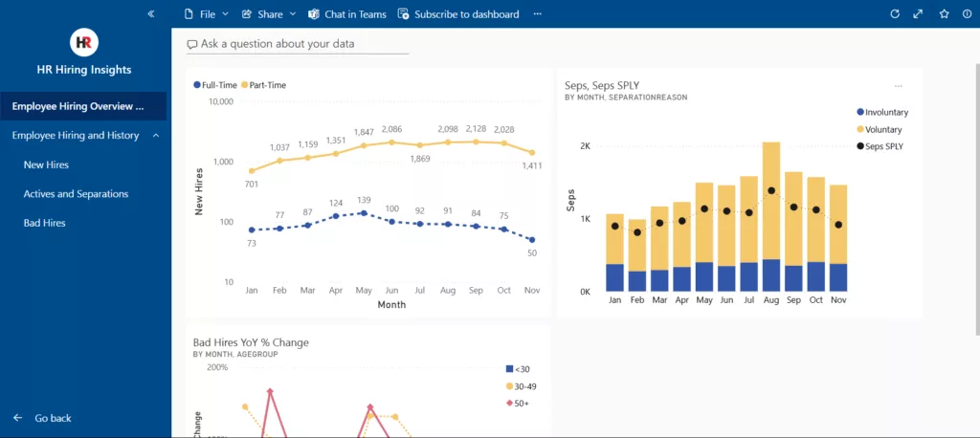The width and height of the screenshot is (980, 438).
Task: Click the subscribe envelope icon
Action: pos(403,13)
